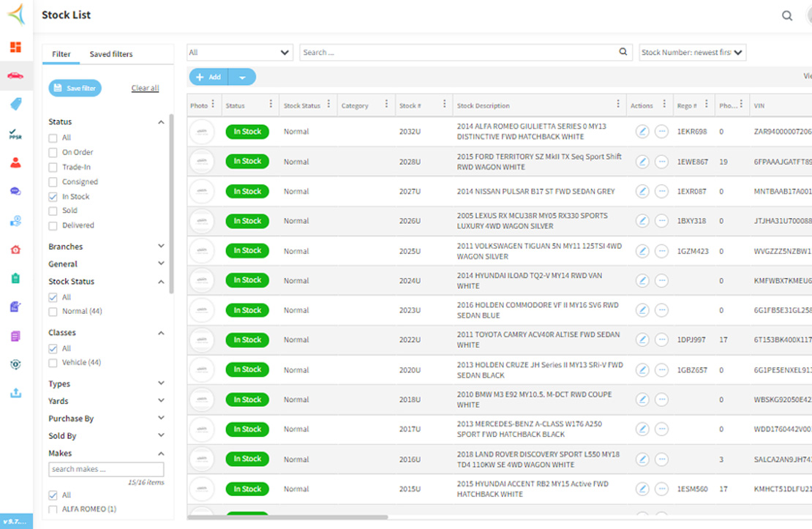Expand the General filter section
Image resolution: width=812 pixels, height=529 pixels.
[x=161, y=263]
